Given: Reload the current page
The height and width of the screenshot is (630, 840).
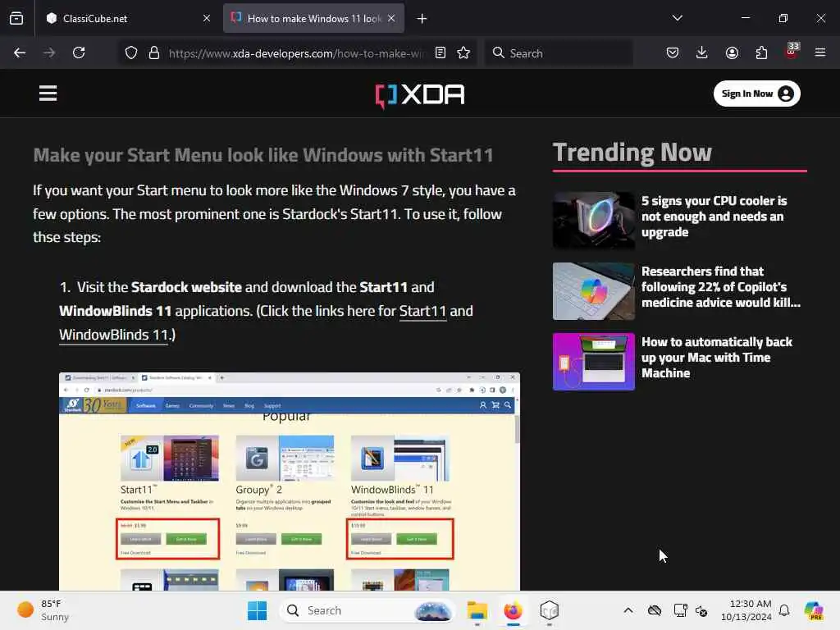Looking at the screenshot, I should pos(79,52).
